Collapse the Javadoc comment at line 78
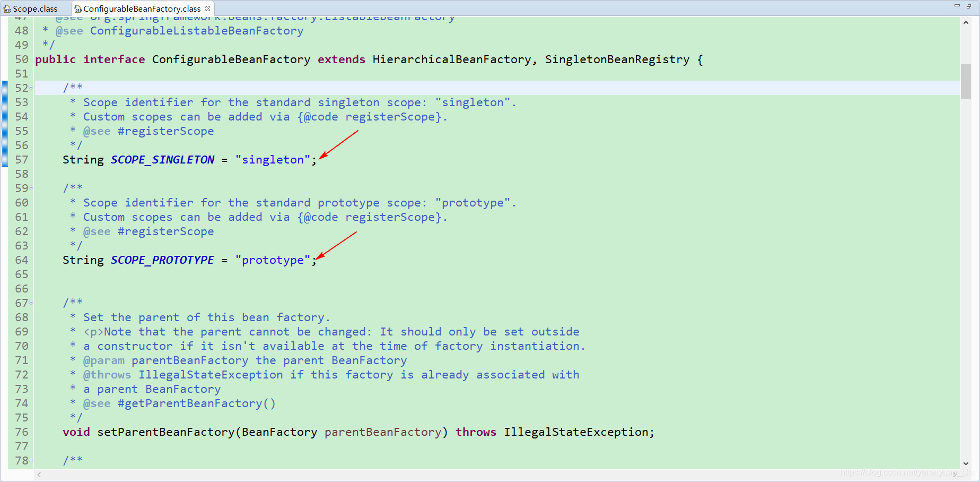This screenshot has width=980, height=482. pyautogui.click(x=31, y=460)
